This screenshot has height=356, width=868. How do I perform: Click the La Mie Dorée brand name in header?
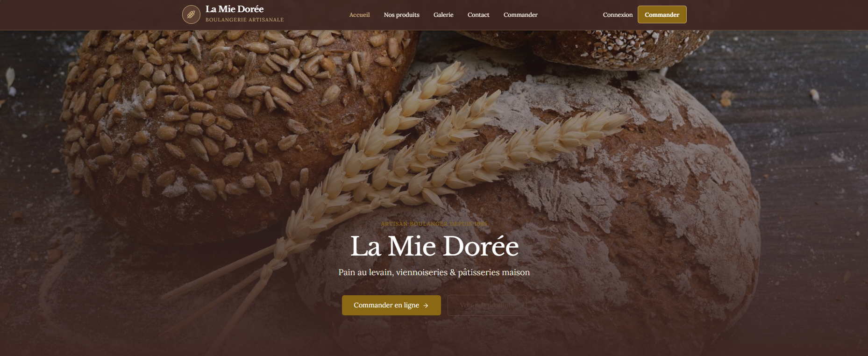point(235,9)
